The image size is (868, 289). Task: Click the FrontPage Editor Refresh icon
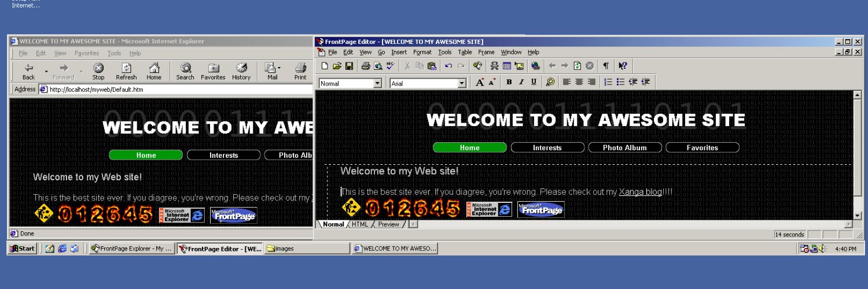click(x=577, y=66)
